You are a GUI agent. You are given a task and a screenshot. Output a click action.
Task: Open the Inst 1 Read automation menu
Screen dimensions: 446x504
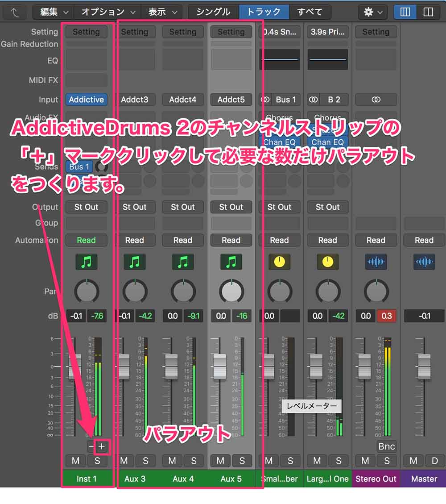tap(87, 240)
